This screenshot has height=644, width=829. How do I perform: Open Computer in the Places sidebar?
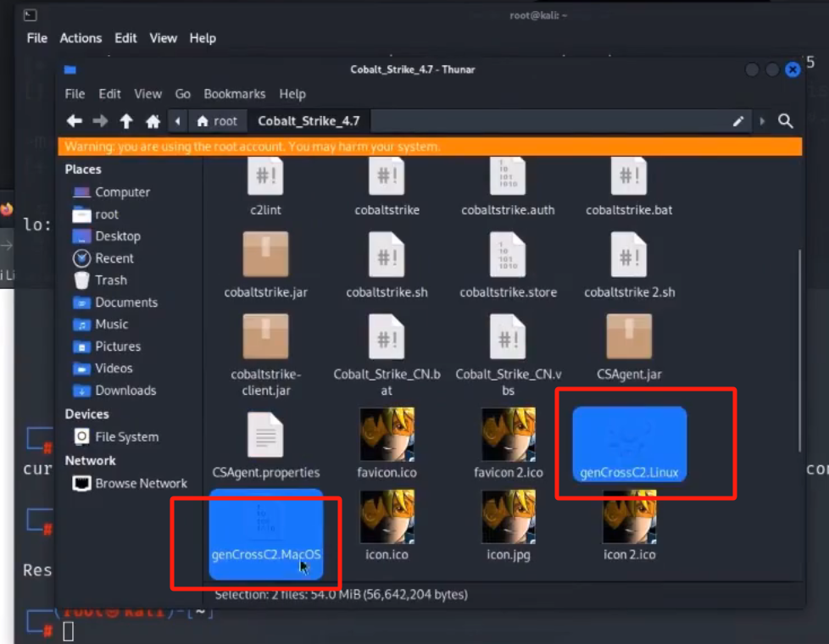(111, 192)
